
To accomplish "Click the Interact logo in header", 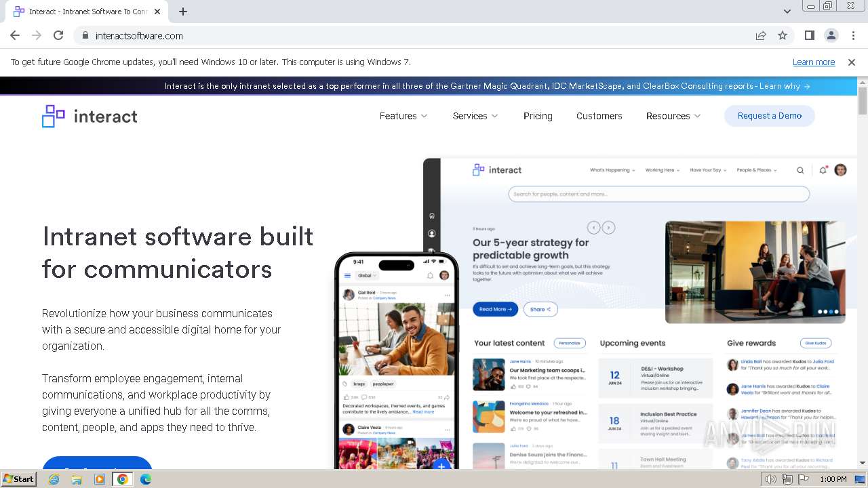I will coord(90,116).
